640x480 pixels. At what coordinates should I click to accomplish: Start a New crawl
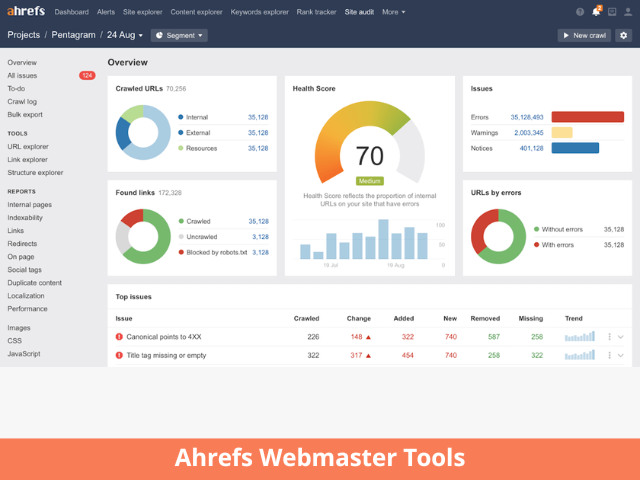[x=584, y=36]
